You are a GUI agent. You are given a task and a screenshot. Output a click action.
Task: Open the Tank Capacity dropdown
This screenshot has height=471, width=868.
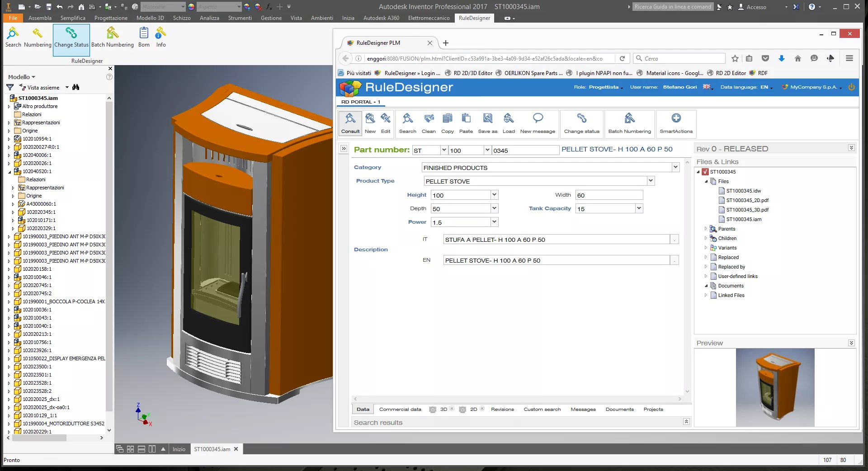(x=639, y=208)
